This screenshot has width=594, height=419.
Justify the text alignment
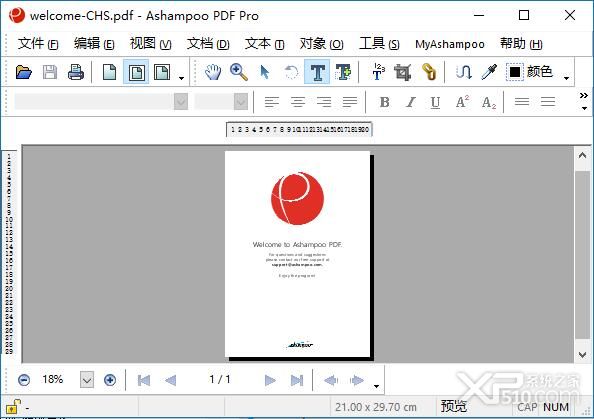[x=350, y=102]
